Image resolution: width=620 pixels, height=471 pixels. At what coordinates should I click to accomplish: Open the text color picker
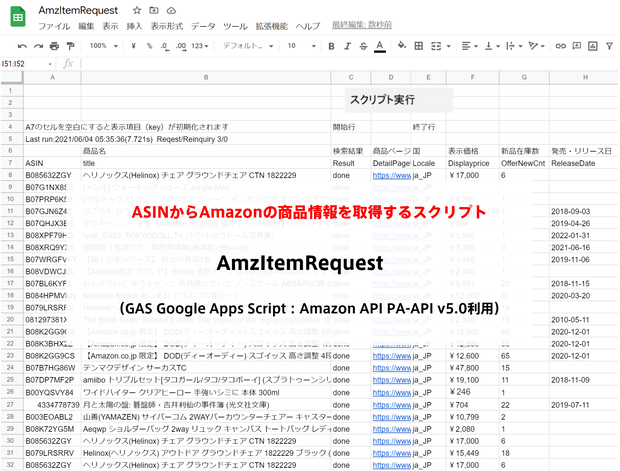380,46
